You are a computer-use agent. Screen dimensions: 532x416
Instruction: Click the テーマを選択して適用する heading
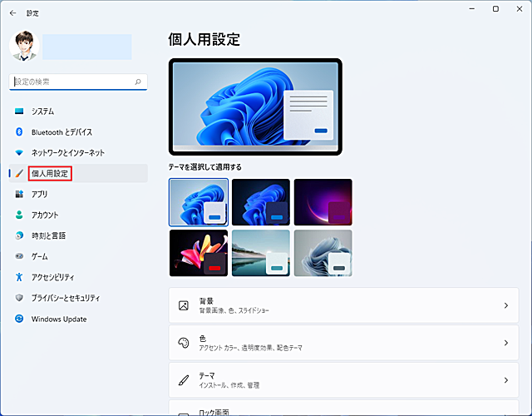click(x=205, y=167)
